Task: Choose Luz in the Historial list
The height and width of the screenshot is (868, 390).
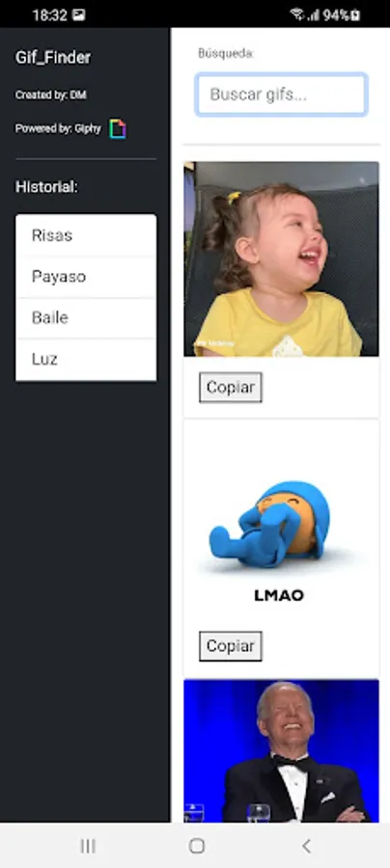Action: tap(86, 360)
